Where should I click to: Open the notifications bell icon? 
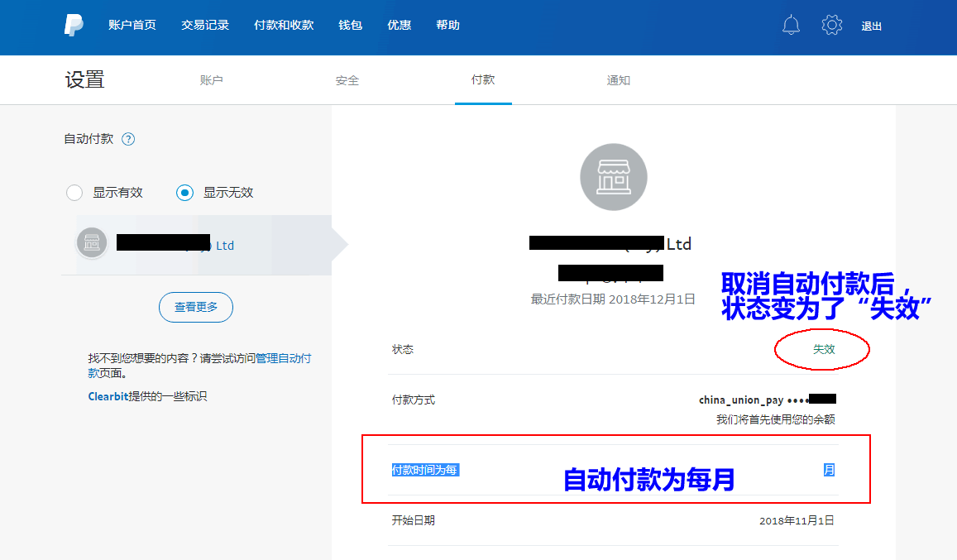point(791,25)
